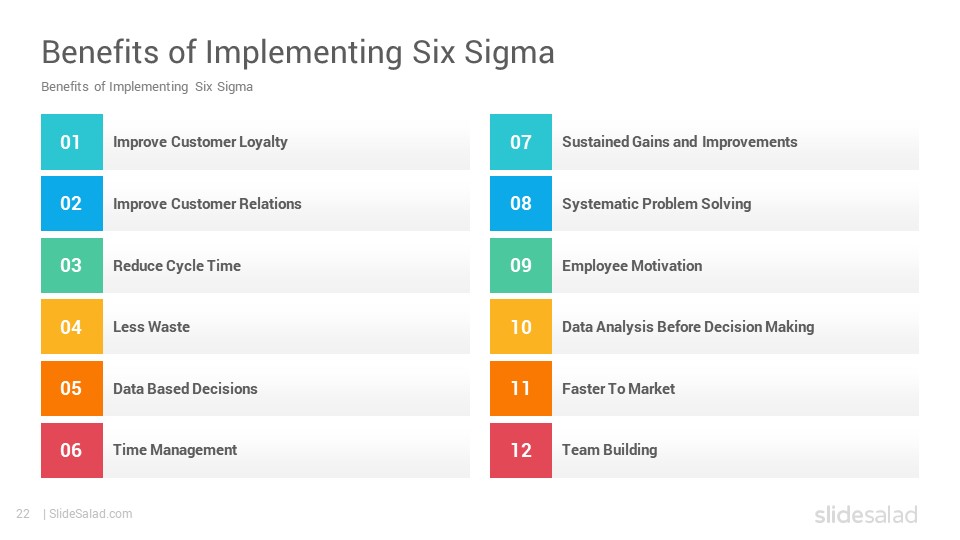Image resolution: width=960 pixels, height=540 pixels.
Task: Click the orange 05 number tile
Action: (x=72, y=388)
